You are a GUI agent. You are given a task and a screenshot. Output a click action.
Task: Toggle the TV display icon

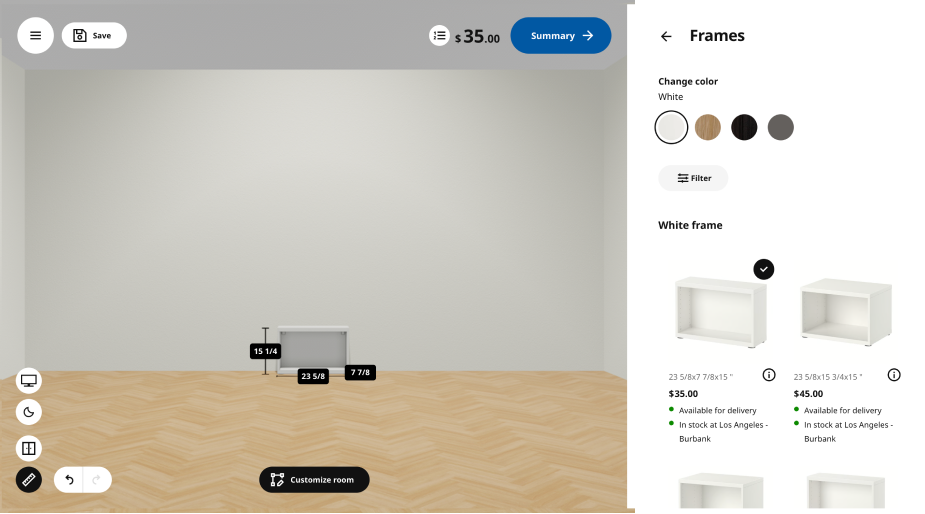tap(29, 381)
